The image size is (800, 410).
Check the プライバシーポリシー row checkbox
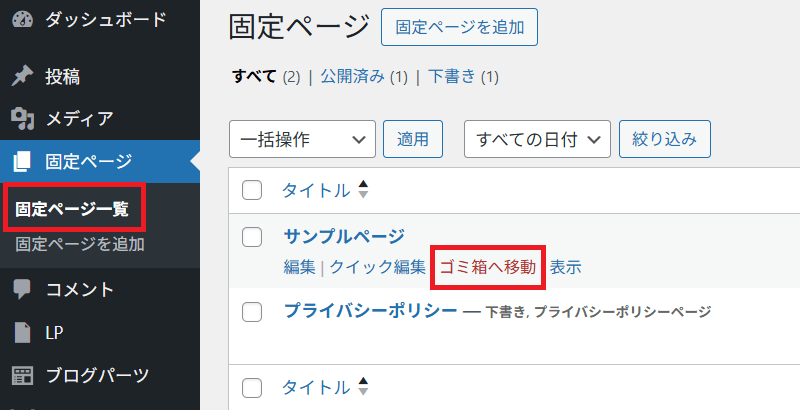(x=252, y=312)
